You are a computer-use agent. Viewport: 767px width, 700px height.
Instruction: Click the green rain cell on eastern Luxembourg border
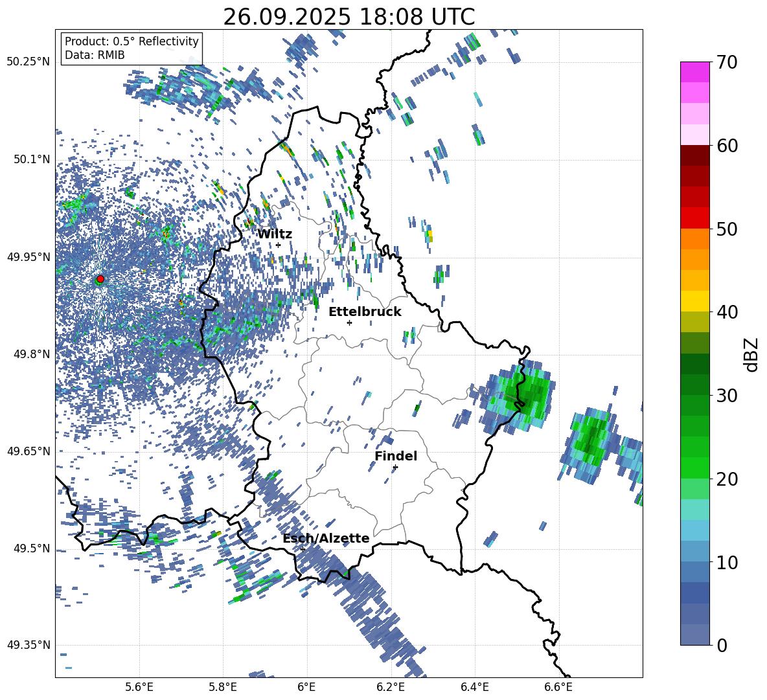(x=521, y=397)
